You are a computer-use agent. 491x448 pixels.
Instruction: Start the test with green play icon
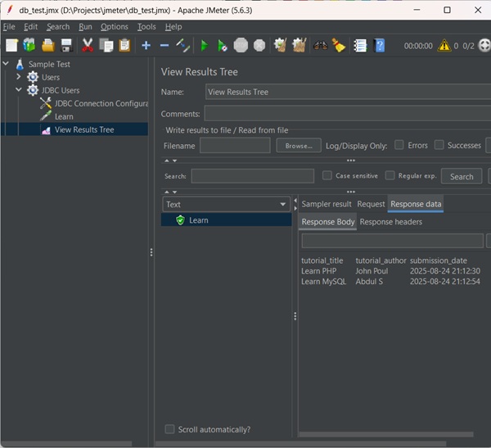tap(204, 46)
